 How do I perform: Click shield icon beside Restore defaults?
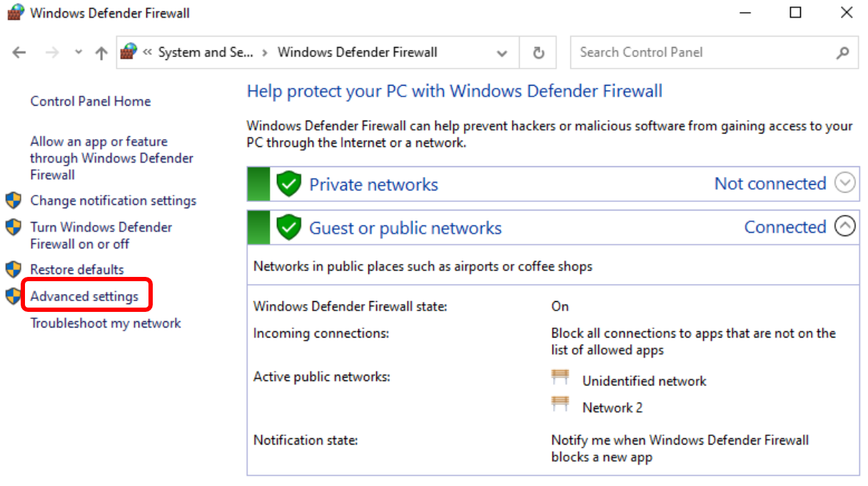pos(14,269)
